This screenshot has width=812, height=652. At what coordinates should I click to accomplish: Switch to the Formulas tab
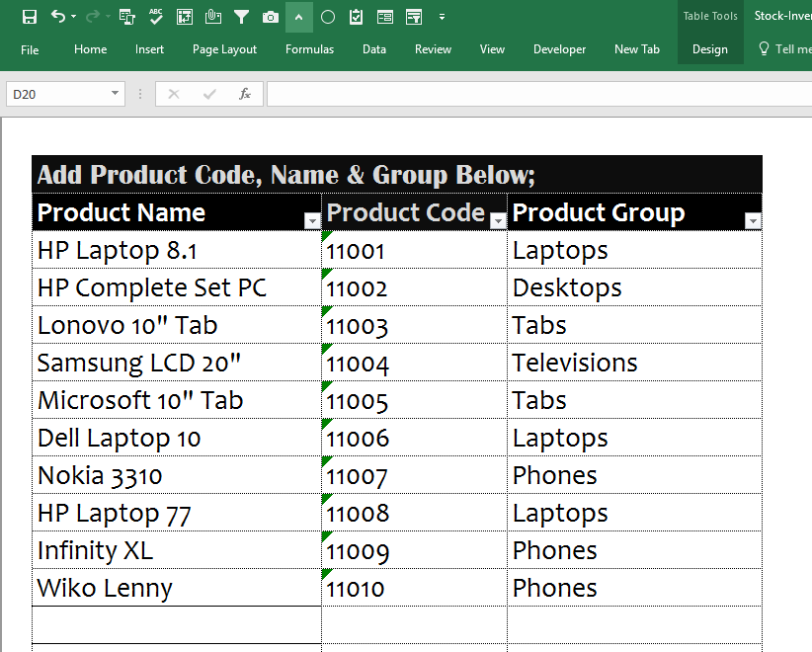pos(309,49)
